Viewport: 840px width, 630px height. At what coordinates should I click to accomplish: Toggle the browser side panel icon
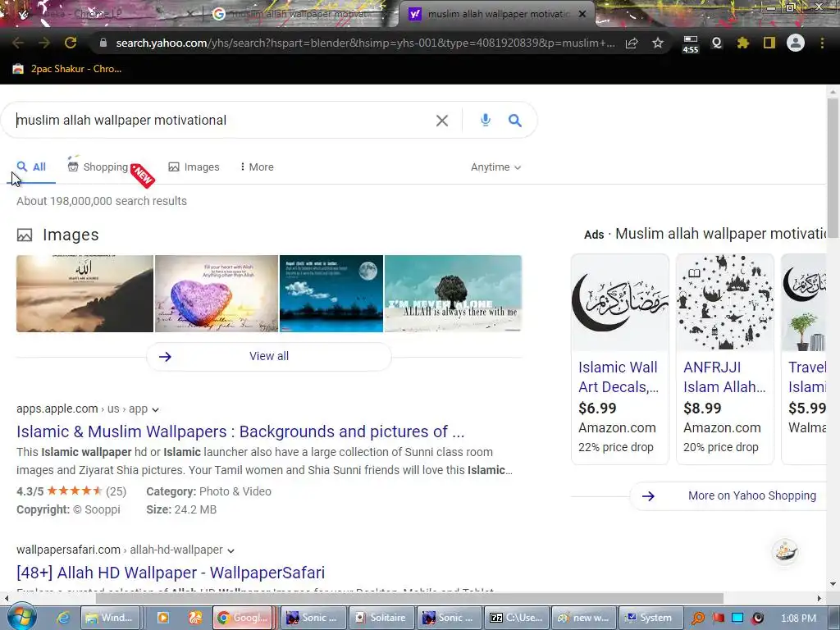[769, 43]
